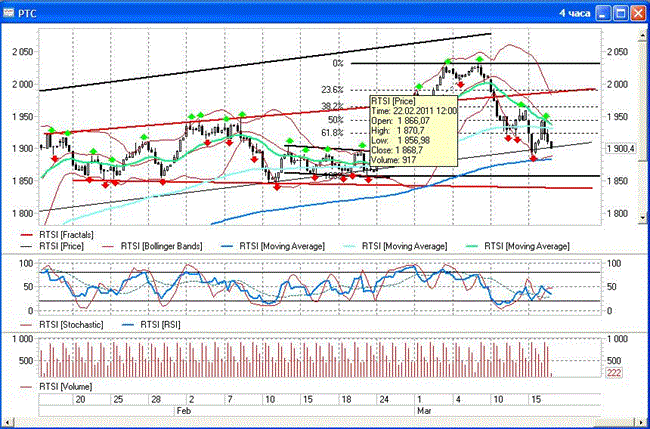Click the tooltip 'Low: 1 856,98' value

pos(400,141)
